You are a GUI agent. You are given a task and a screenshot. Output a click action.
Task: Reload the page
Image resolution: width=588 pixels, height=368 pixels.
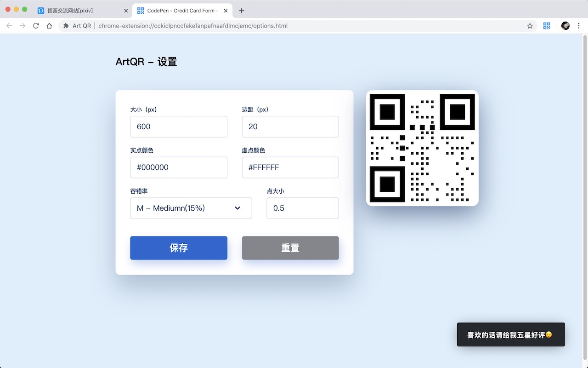36,26
